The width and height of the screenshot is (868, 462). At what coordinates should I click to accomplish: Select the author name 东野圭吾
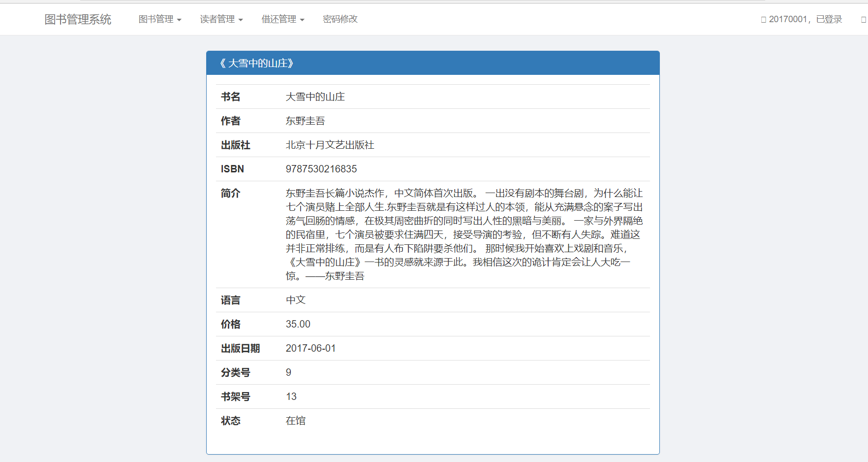coord(305,121)
